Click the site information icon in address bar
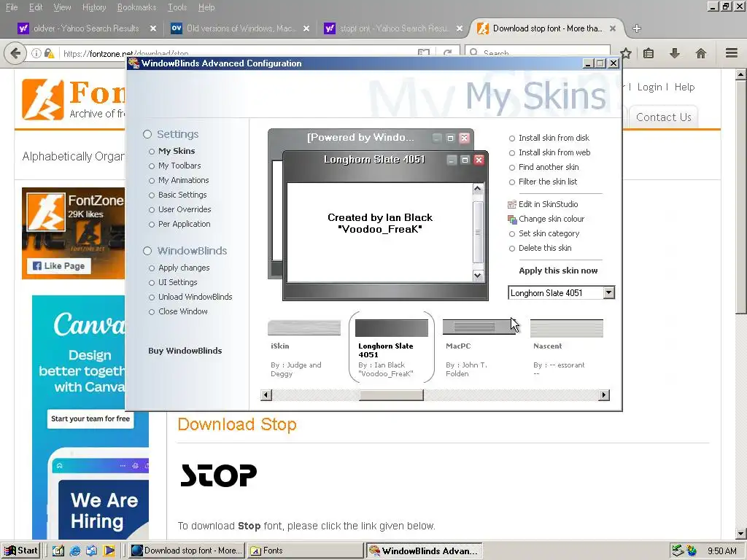Screen dimensions: 747x560 (36, 53)
